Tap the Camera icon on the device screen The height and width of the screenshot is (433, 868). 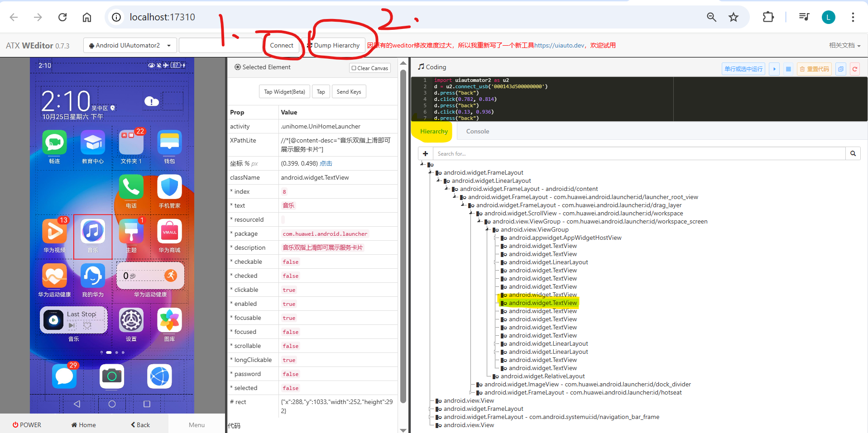pos(112,376)
